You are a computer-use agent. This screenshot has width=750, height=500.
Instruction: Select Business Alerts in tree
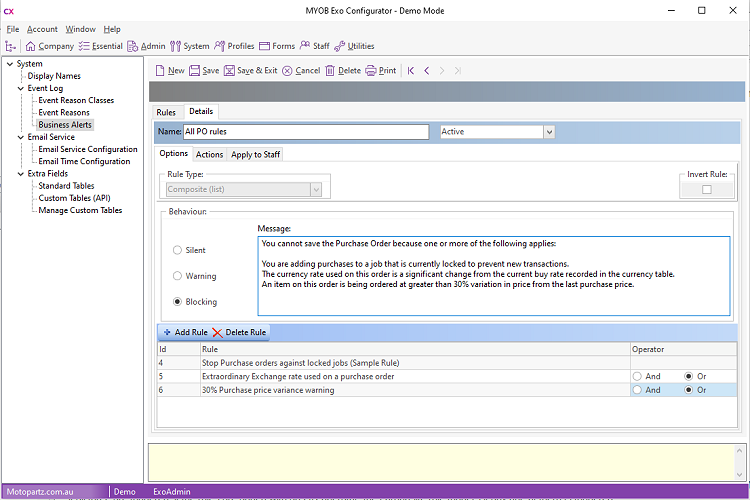[65, 124]
